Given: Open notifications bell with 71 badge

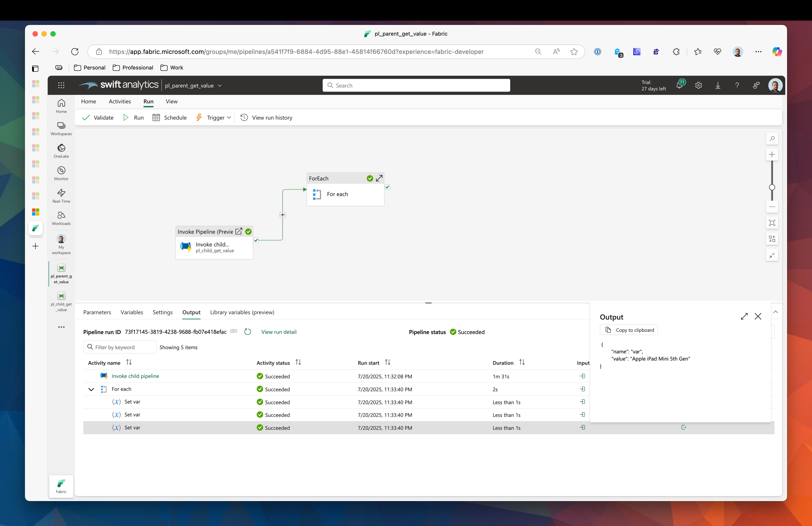Looking at the screenshot, I should [x=680, y=85].
